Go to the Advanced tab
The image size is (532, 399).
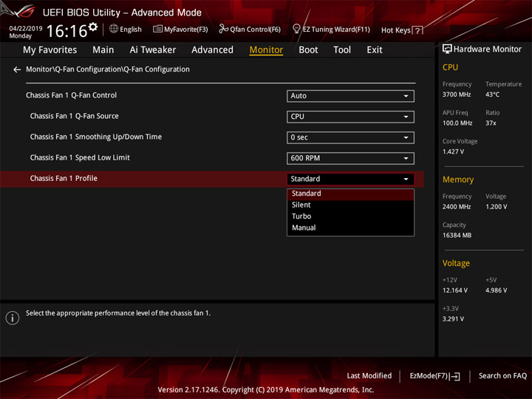pyautogui.click(x=212, y=50)
